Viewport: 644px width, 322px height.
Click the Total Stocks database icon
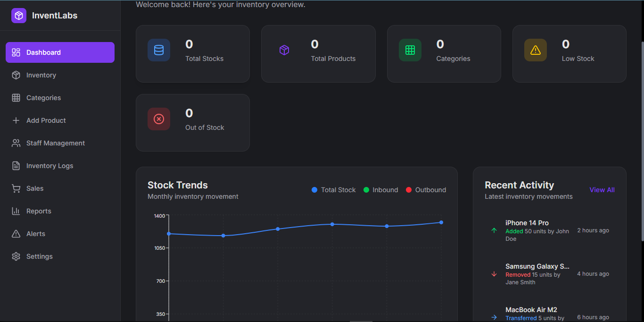159,50
